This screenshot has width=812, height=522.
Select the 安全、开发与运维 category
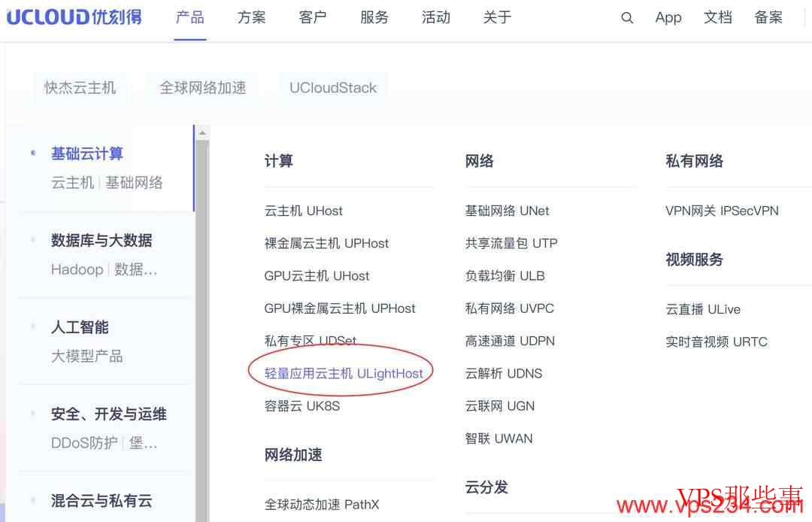coord(109,414)
